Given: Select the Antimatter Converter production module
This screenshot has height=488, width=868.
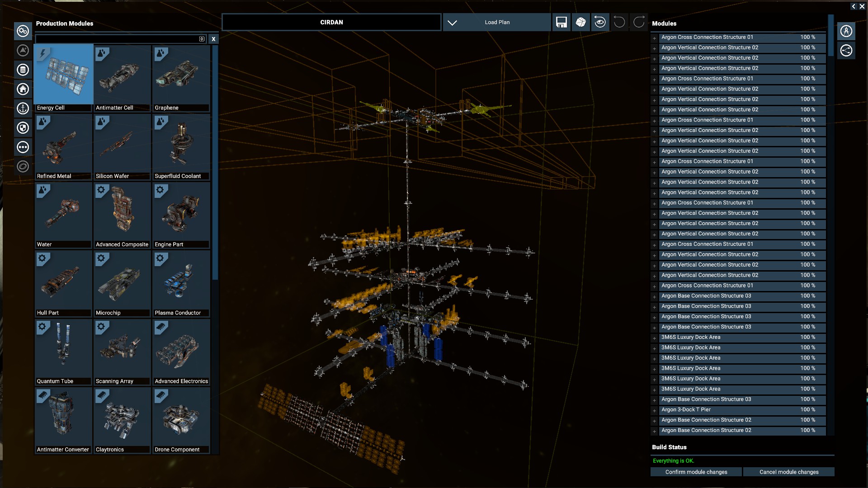Looking at the screenshot, I should 63,420.
